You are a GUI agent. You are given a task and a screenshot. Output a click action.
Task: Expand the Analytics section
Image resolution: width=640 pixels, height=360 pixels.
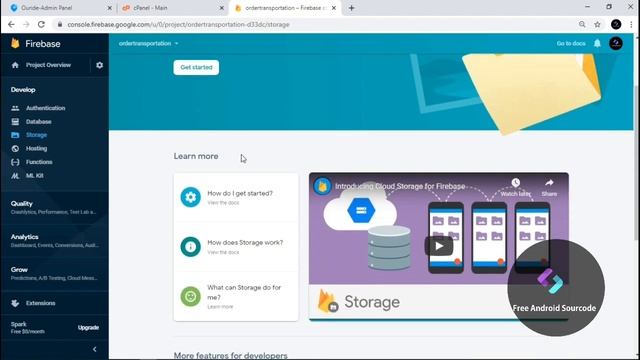[x=55, y=241]
